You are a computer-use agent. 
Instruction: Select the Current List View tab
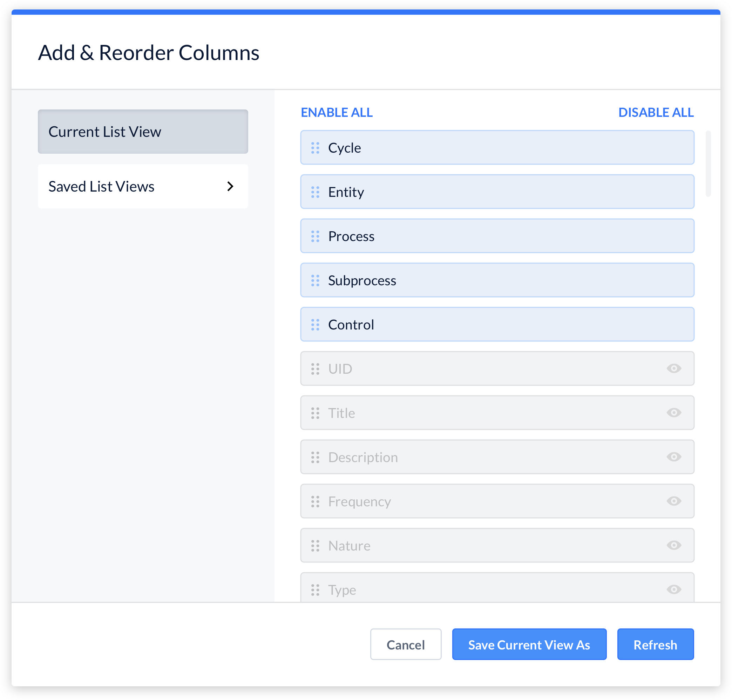pos(143,131)
